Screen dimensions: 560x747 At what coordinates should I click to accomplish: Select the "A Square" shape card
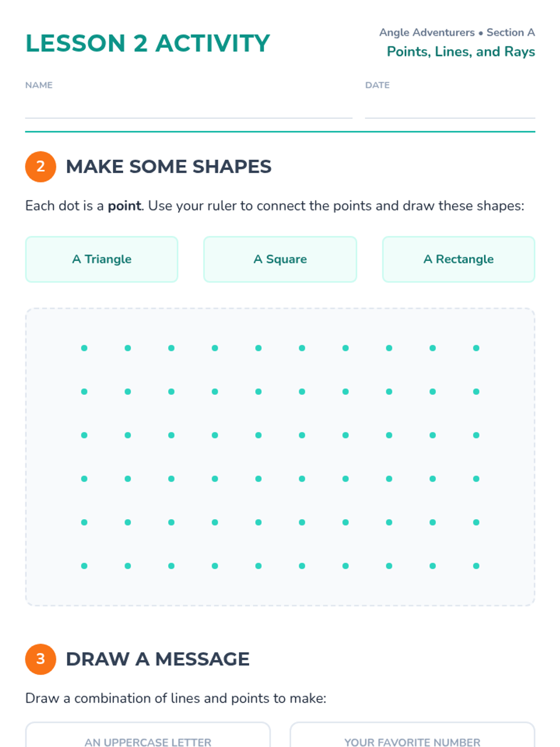280,259
